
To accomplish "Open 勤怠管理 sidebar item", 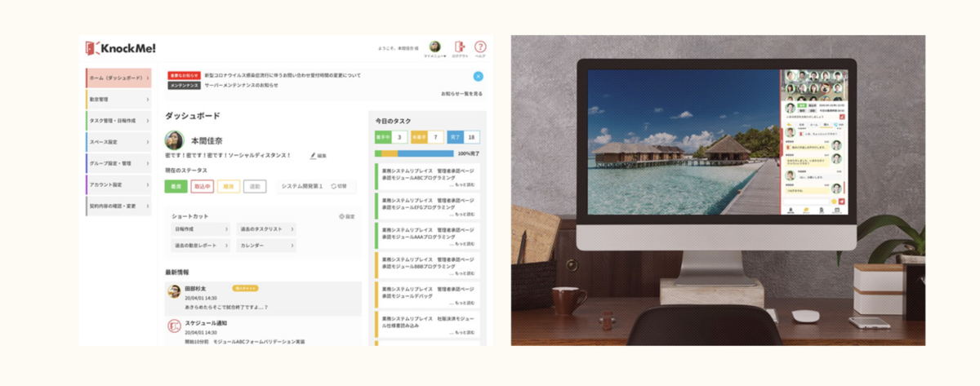I will pyautogui.click(x=118, y=100).
